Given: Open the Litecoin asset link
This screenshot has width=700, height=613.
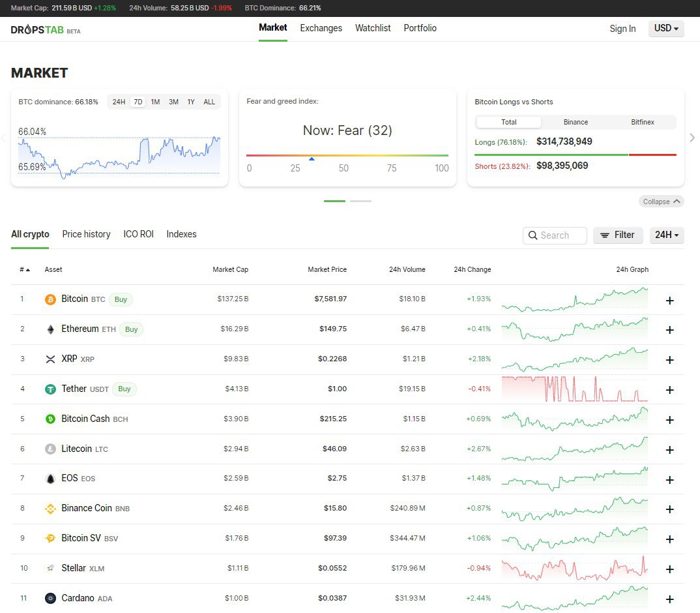Looking at the screenshot, I should 76,449.
